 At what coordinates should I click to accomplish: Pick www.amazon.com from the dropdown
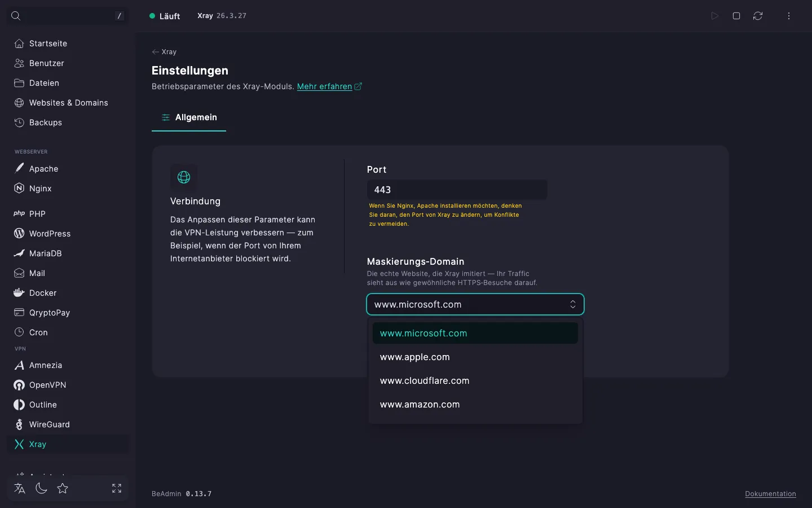pyautogui.click(x=475, y=404)
